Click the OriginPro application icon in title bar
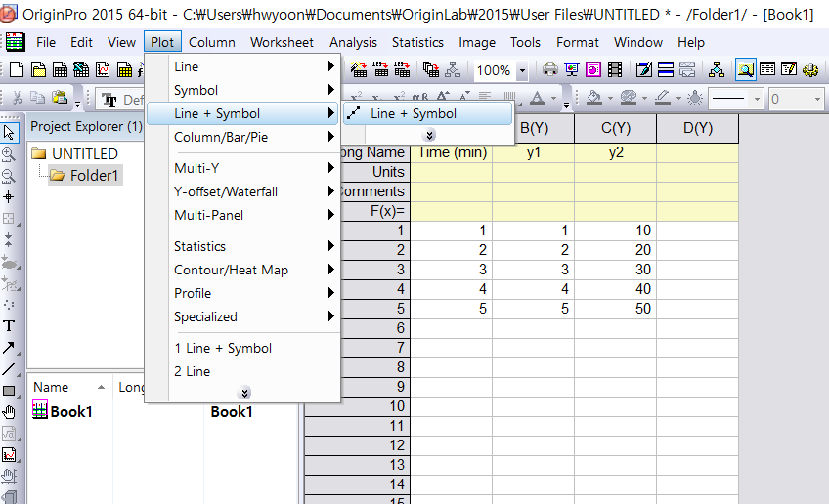829x504 pixels. [x=8, y=14]
